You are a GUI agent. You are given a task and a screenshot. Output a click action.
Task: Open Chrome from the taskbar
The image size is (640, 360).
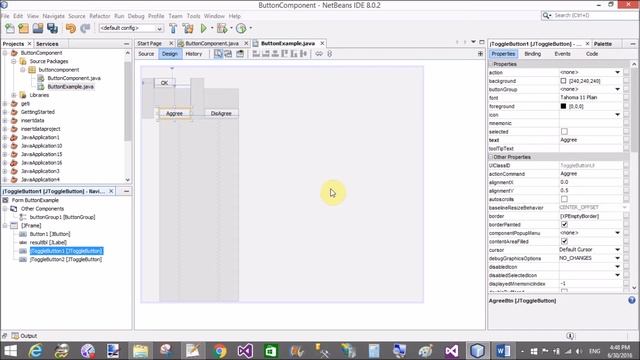(x=220, y=351)
